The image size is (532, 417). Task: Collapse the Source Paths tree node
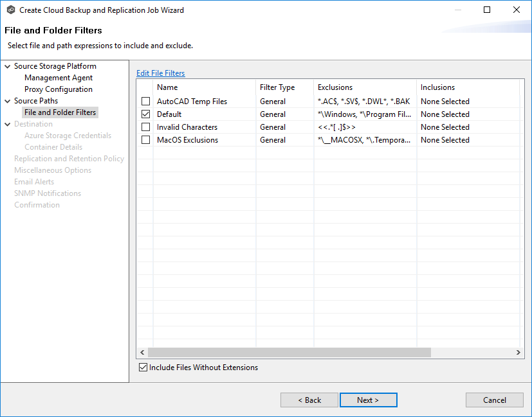coord(6,100)
